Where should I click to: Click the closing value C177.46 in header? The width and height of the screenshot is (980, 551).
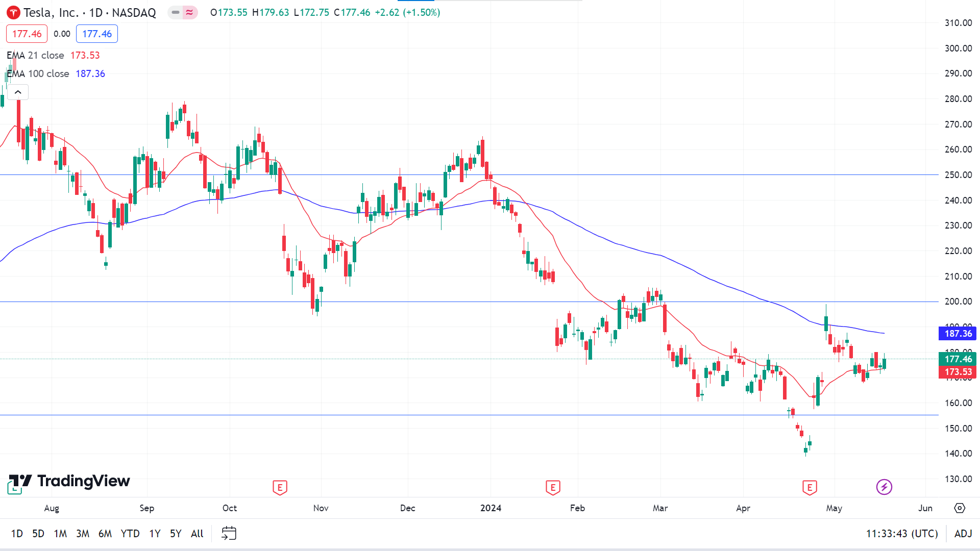pyautogui.click(x=352, y=12)
